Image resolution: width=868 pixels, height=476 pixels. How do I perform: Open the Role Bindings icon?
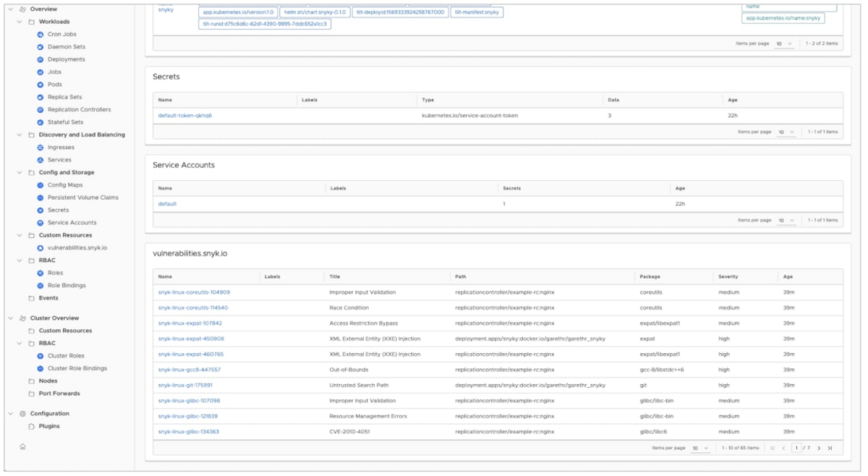pos(41,286)
